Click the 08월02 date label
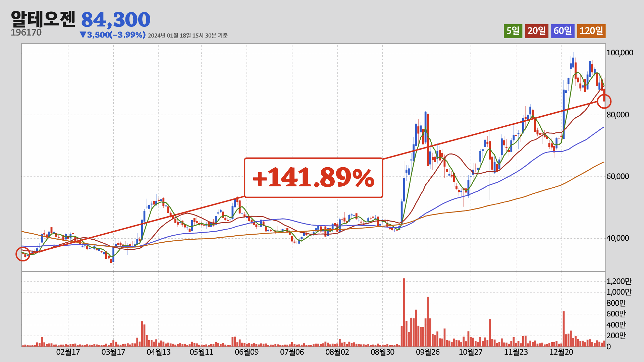 337,352
